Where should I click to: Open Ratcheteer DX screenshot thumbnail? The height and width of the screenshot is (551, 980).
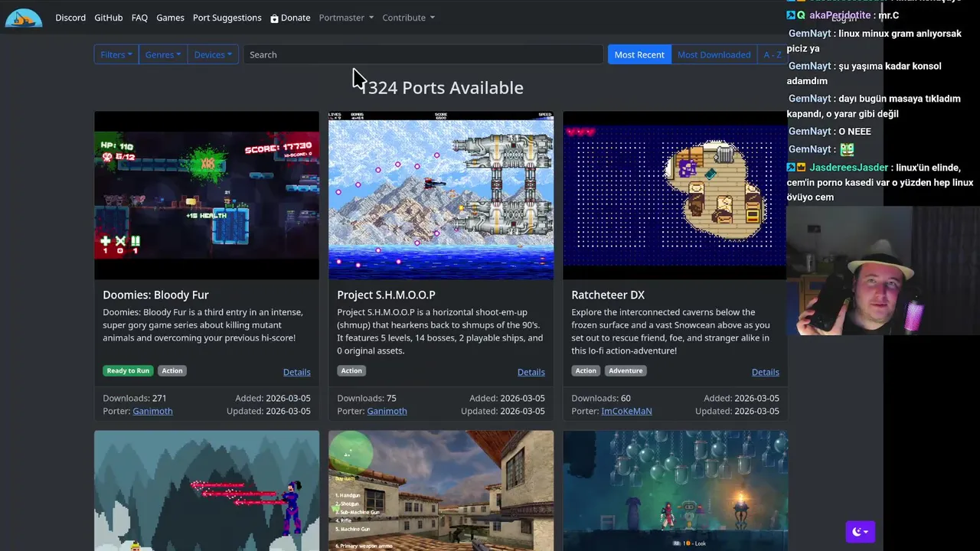click(675, 195)
